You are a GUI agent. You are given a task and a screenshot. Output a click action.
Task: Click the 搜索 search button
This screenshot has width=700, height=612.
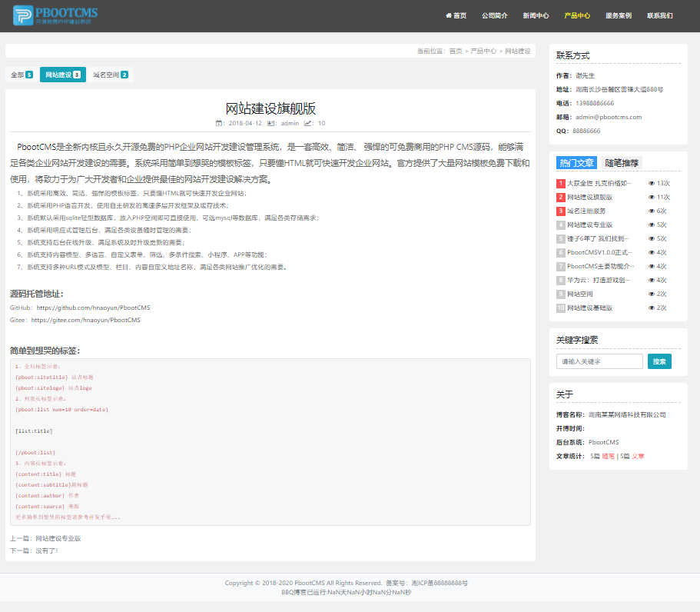[x=659, y=361]
